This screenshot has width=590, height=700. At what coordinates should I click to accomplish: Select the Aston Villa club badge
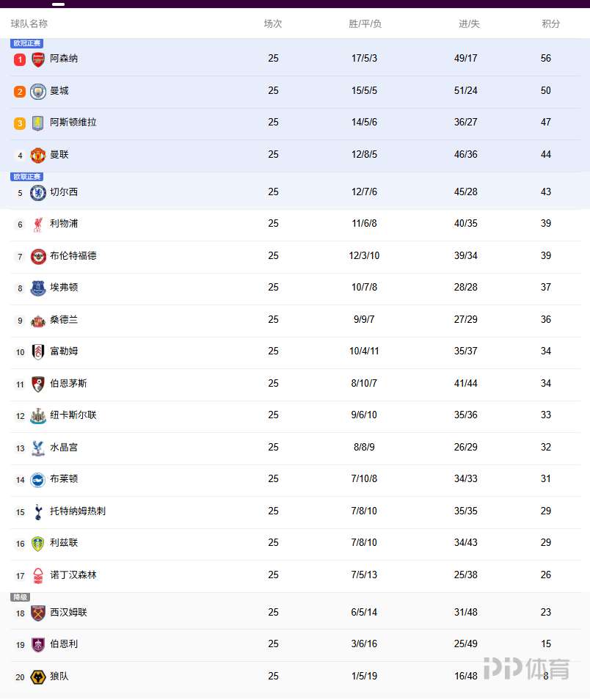[x=38, y=123]
